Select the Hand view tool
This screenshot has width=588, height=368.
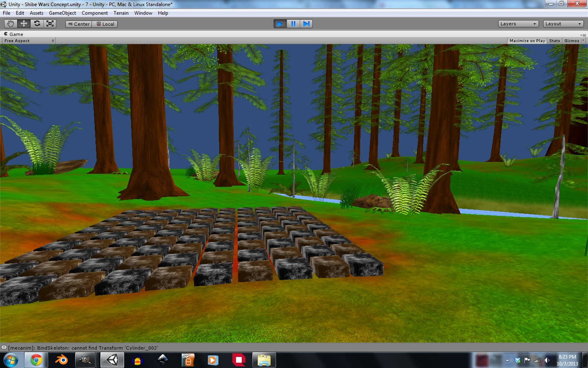click(11, 24)
